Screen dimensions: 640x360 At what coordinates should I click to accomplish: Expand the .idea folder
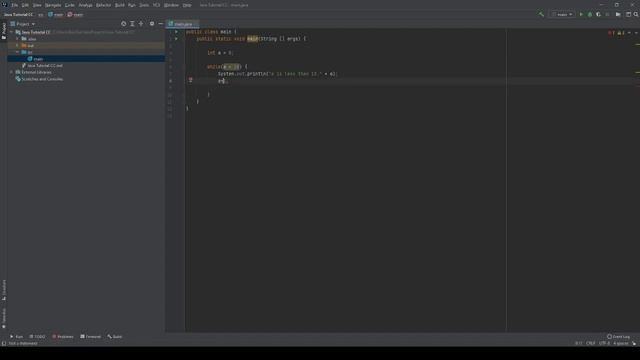17,39
